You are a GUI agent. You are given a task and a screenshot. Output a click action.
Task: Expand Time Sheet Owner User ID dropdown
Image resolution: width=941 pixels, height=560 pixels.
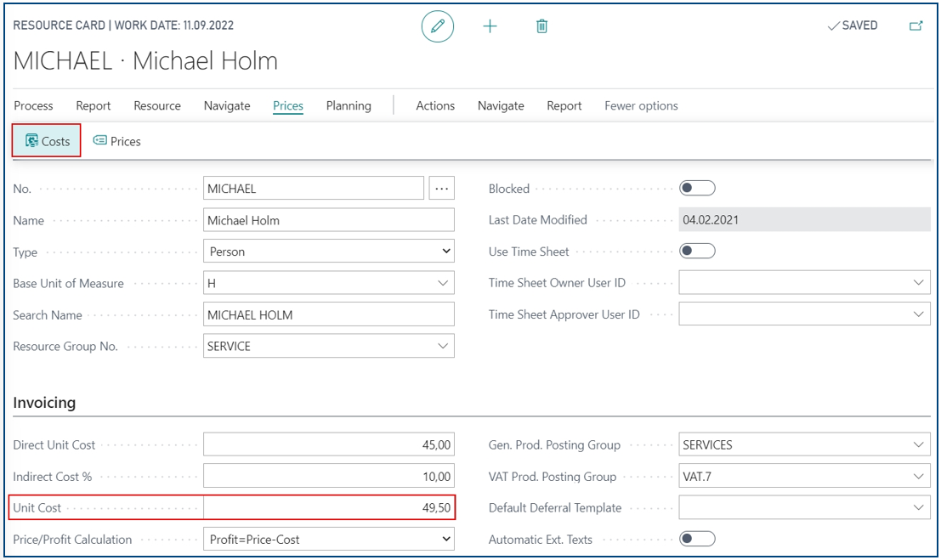[918, 283]
